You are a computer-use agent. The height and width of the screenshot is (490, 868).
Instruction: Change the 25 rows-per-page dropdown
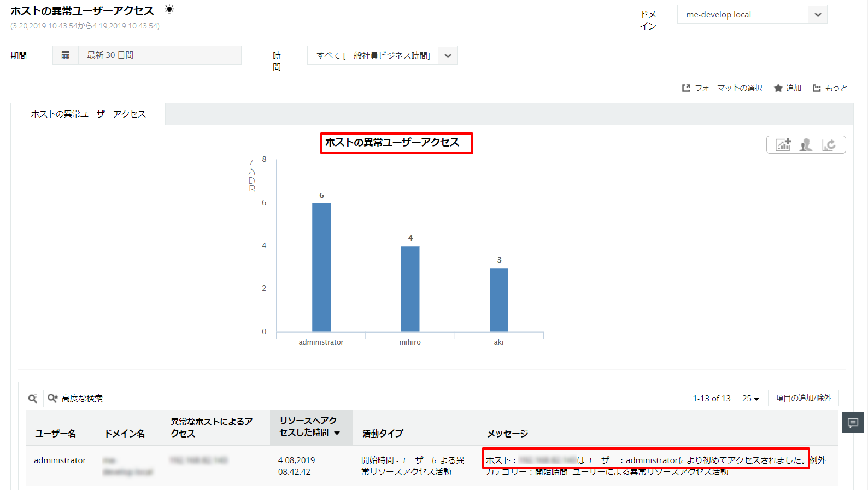click(750, 399)
